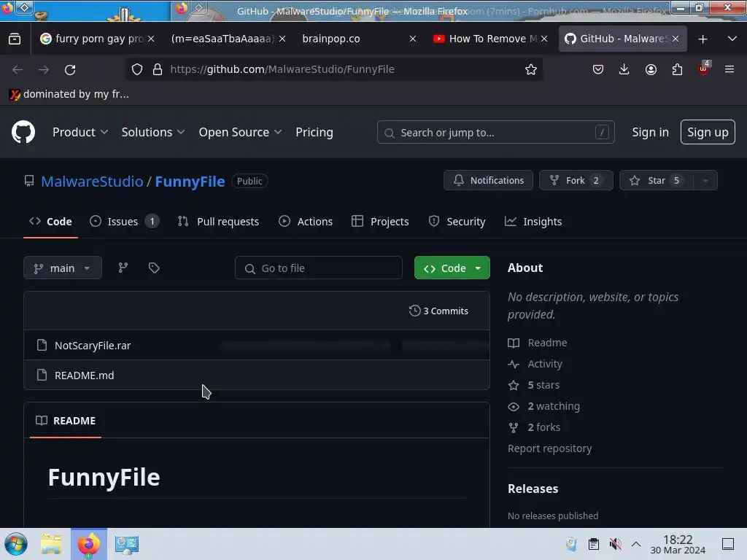
Task: Click the Sign in link
Action: 650,133
